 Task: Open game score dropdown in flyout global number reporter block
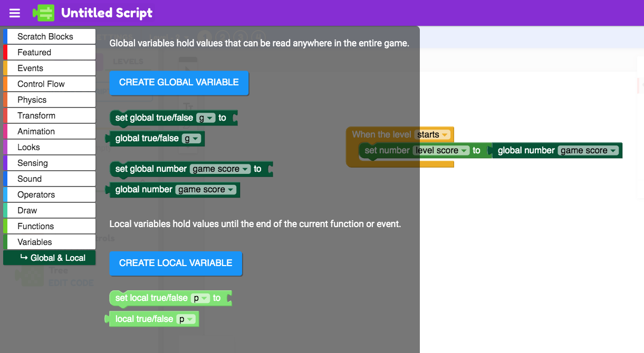pyautogui.click(x=206, y=190)
